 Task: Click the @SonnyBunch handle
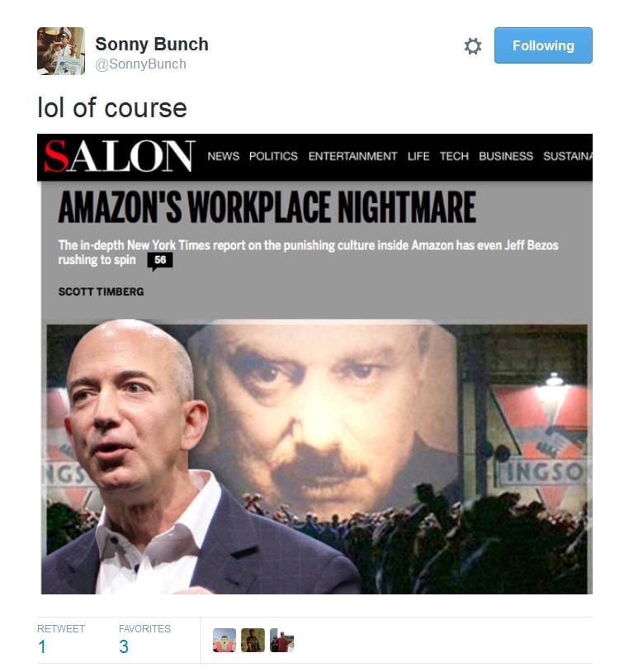pyautogui.click(x=140, y=64)
